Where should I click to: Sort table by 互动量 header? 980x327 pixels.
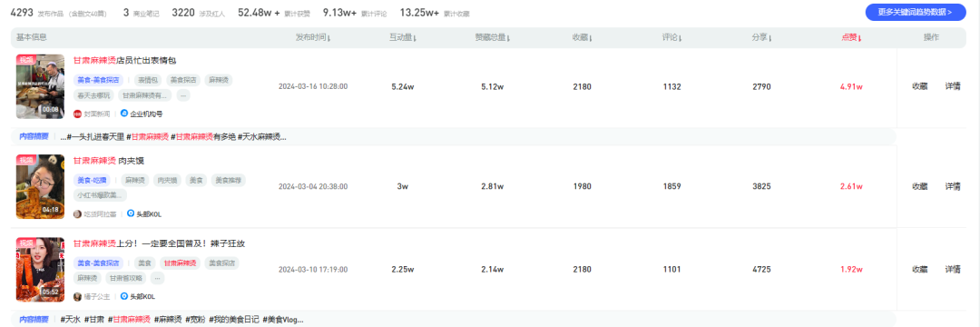coord(403,37)
